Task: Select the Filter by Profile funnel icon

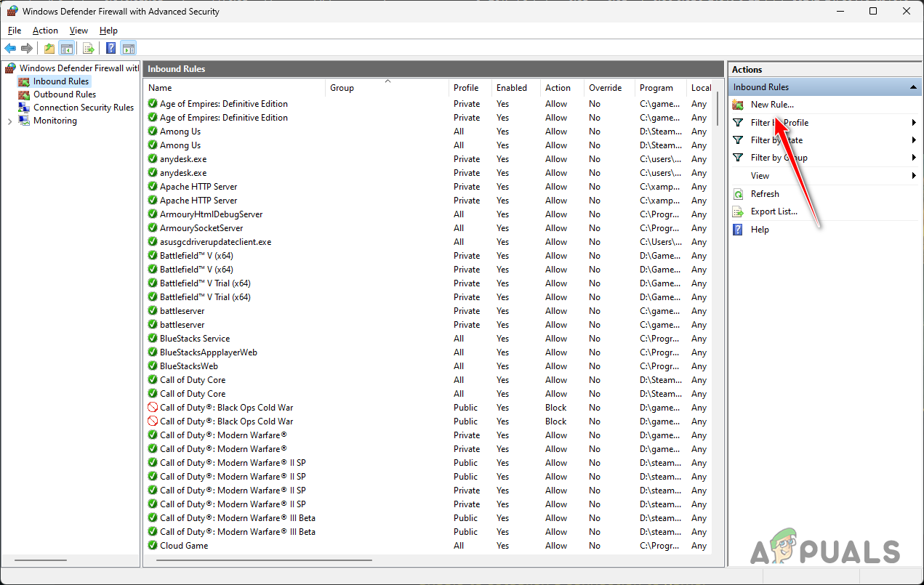Action: [738, 122]
